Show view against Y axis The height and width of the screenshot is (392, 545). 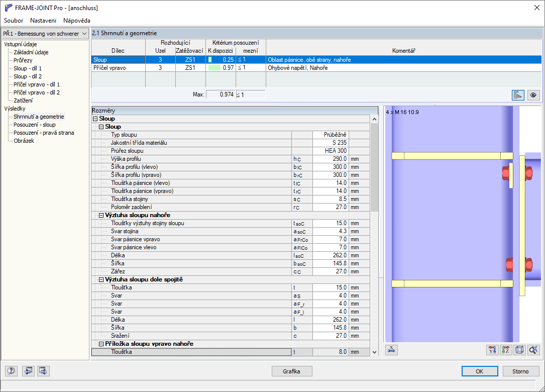click(492, 350)
